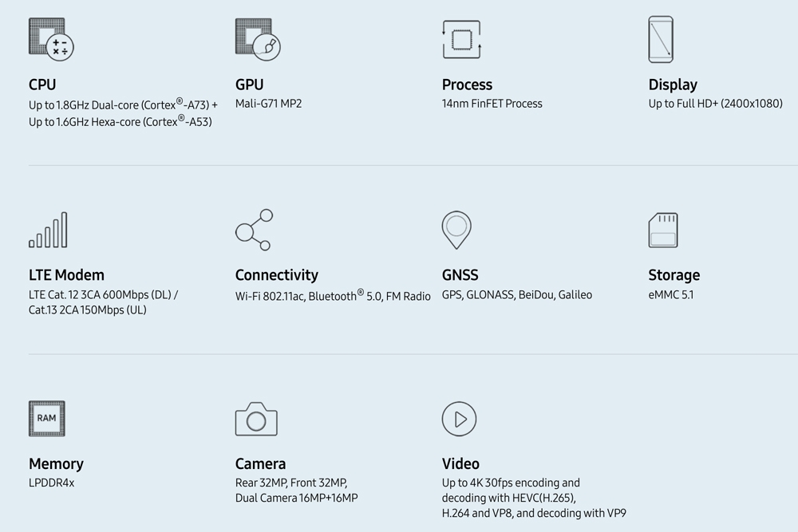
Task: Click the Storage SD card icon
Action: 663,230
